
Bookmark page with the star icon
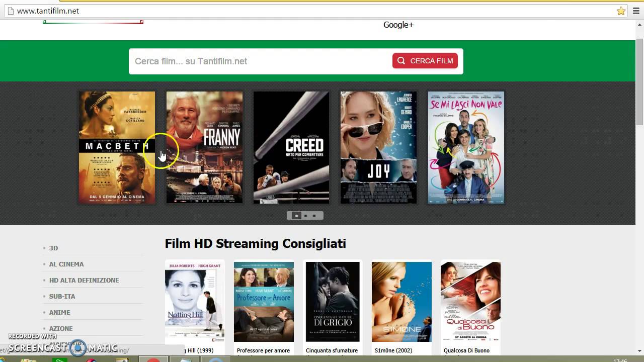point(621,11)
